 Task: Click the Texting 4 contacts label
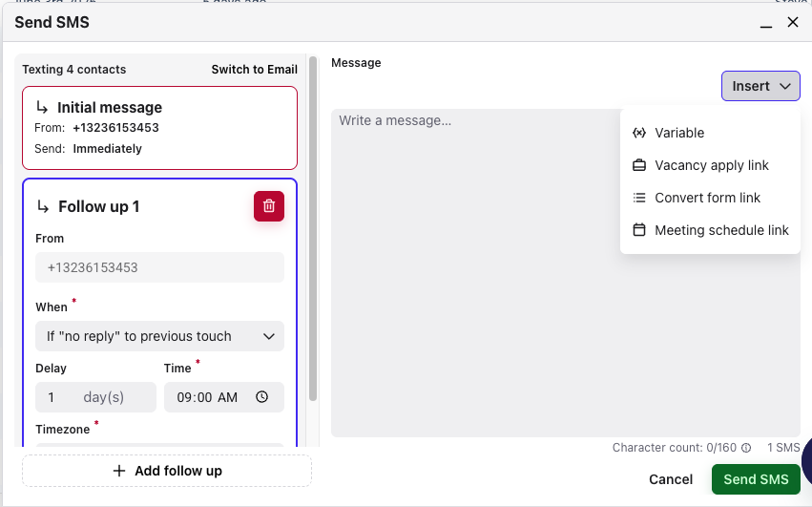tap(74, 70)
